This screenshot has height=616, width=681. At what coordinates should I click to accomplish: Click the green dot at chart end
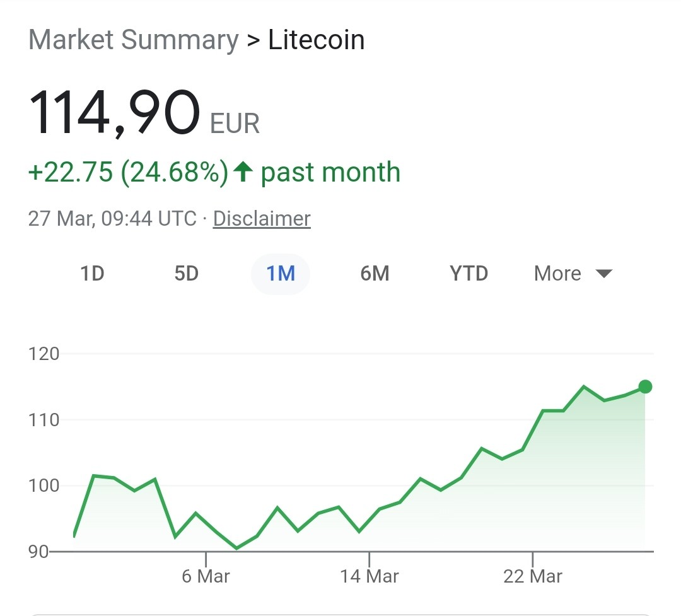coord(645,386)
